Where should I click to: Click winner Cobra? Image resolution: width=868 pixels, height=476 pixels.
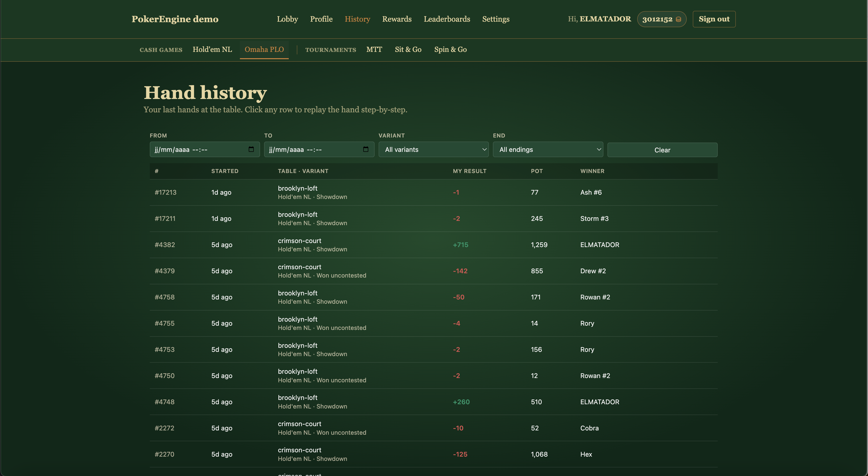(x=589, y=428)
